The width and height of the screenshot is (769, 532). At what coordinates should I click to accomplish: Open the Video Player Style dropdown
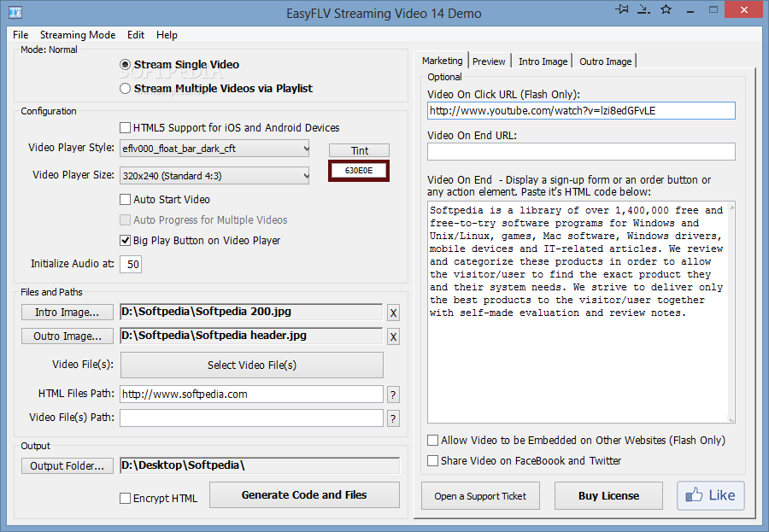point(214,149)
